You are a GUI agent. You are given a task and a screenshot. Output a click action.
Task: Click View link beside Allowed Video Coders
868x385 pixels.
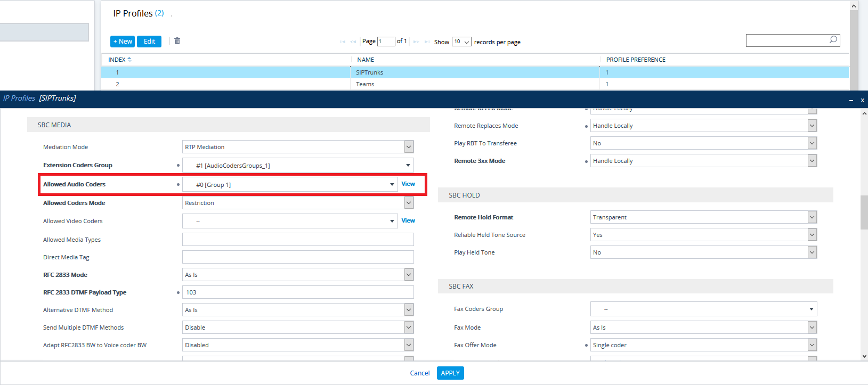click(408, 220)
